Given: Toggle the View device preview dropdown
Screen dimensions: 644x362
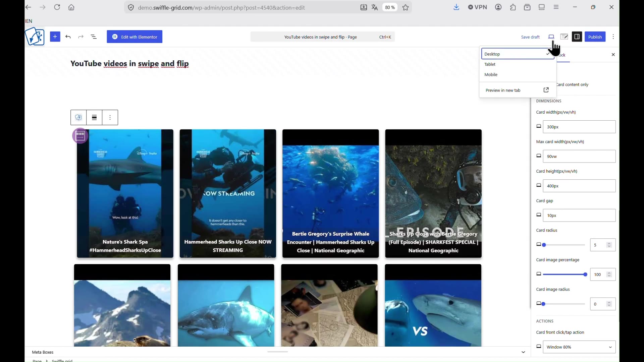Looking at the screenshot, I should pyautogui.click(x=551, y=37).
